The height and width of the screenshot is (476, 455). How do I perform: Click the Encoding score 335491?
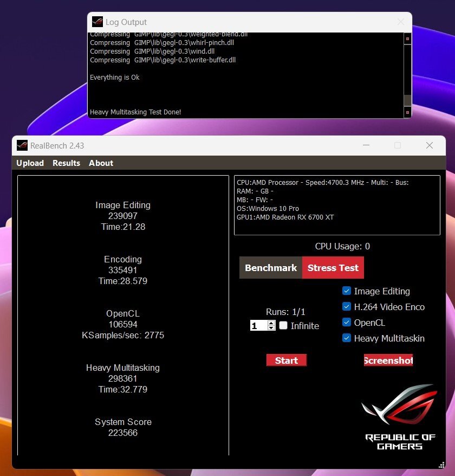point(123,270)
